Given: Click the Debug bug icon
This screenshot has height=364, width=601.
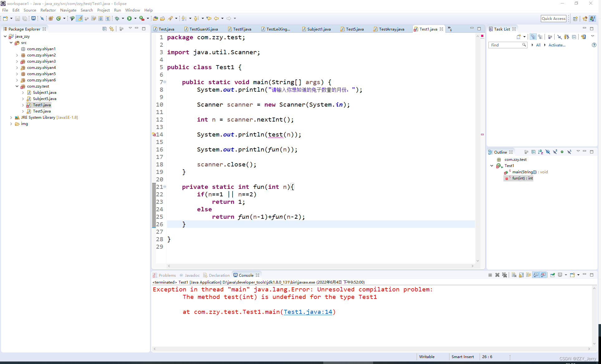Looking at the screenshot, I should [117, 18].
